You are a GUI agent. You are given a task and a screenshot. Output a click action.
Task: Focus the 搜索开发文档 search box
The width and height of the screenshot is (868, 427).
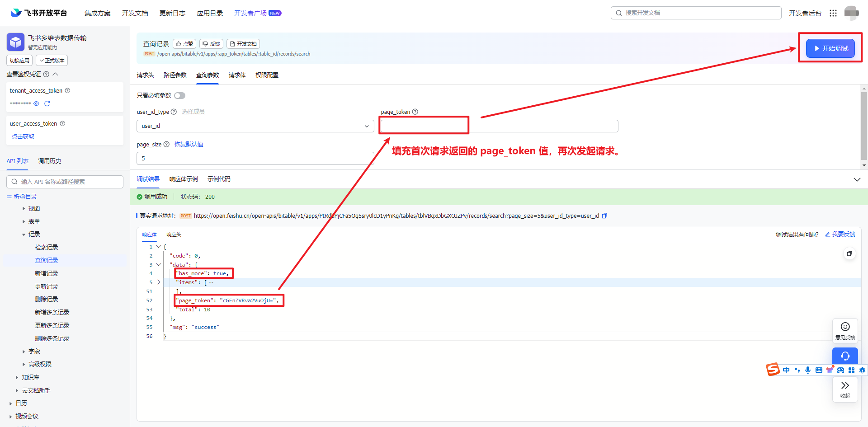click(696, 13)
